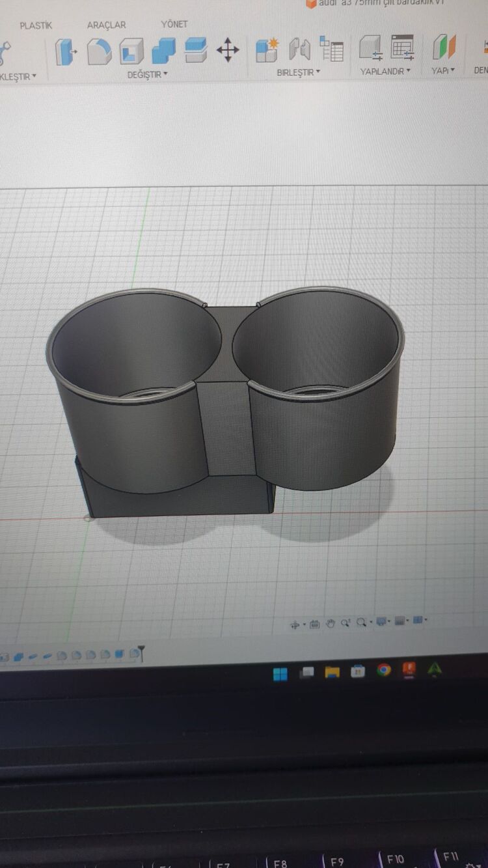Switch to the ARAÇLAR tab

point(107,25)
